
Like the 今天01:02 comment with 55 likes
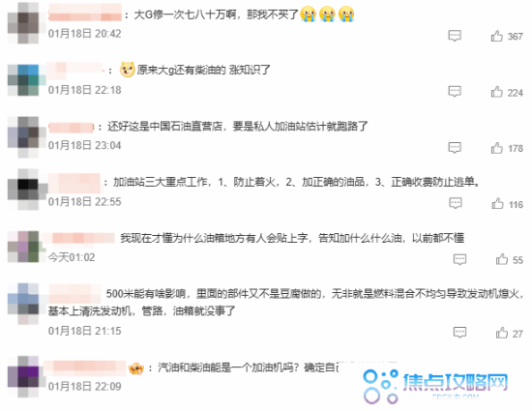[x=502, y=259]
